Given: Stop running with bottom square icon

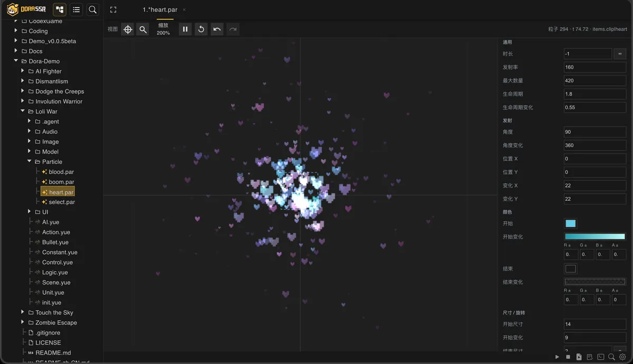Looking at the screenshot, I should tap(568, 357).
